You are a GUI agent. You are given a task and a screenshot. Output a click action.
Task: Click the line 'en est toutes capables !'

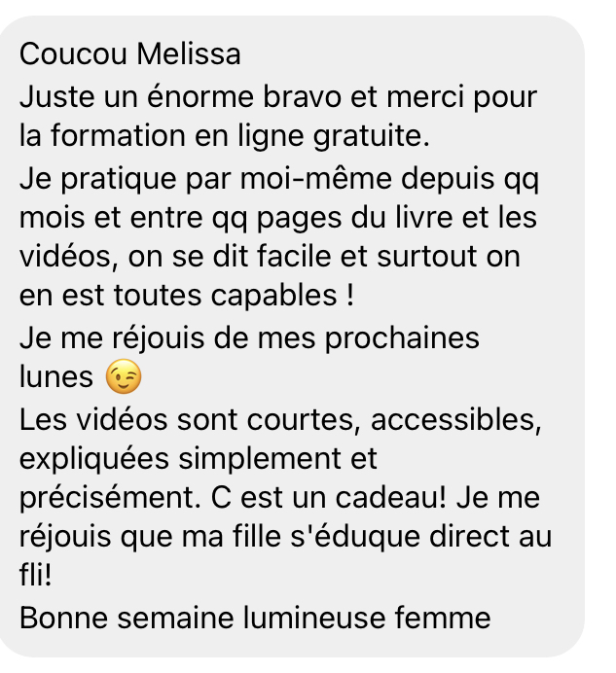pyautogui.click(x=187, y=296)
